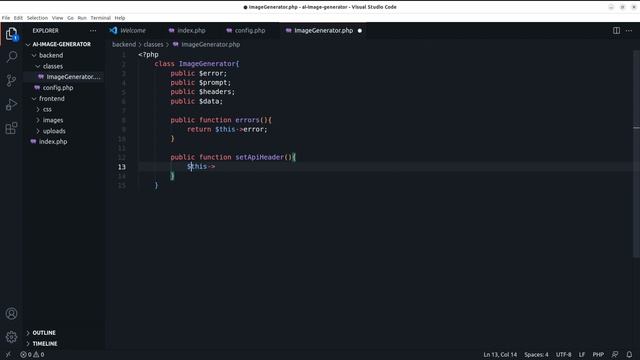Click the feedback icon in status bar
This screenshot has height=360, width=640.
click(615, 355)
